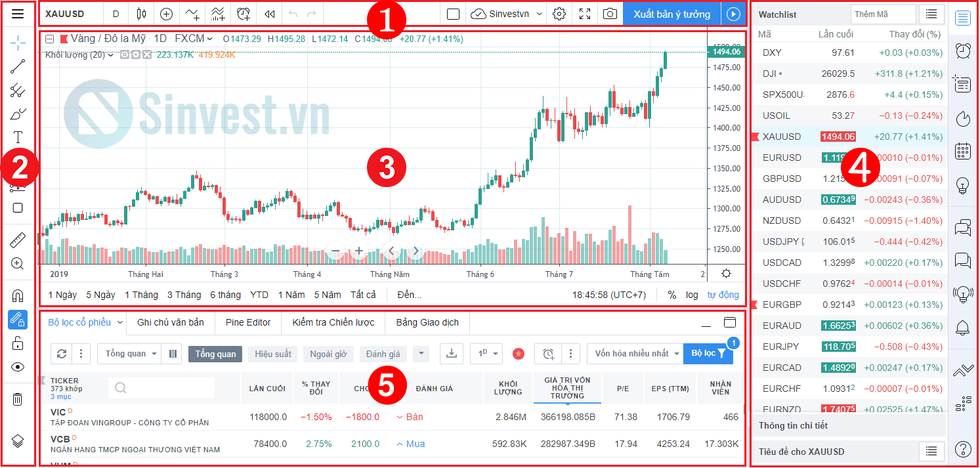Create an alert with the clock-plus icon
The width and height of the screenshot is (980, 468).
click(244, 13)
